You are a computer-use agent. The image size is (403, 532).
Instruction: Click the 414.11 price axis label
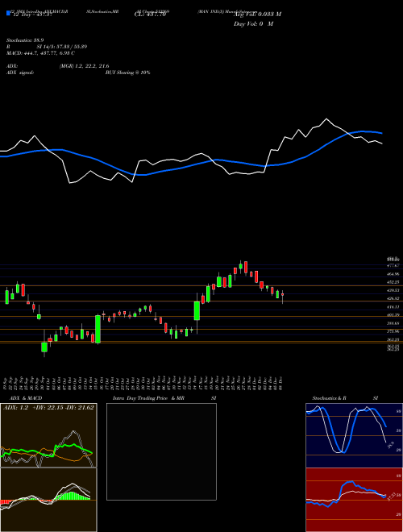click(x=394, y=307)
